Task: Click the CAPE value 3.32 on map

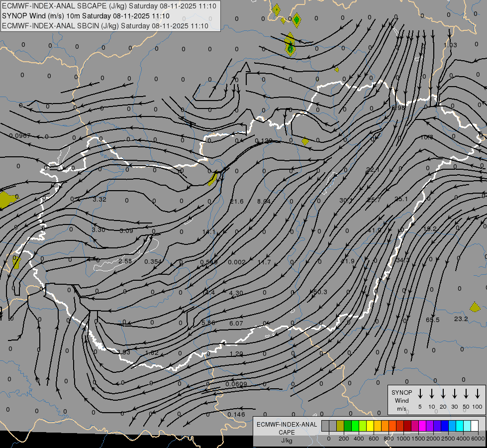Action: click(99, 199)
